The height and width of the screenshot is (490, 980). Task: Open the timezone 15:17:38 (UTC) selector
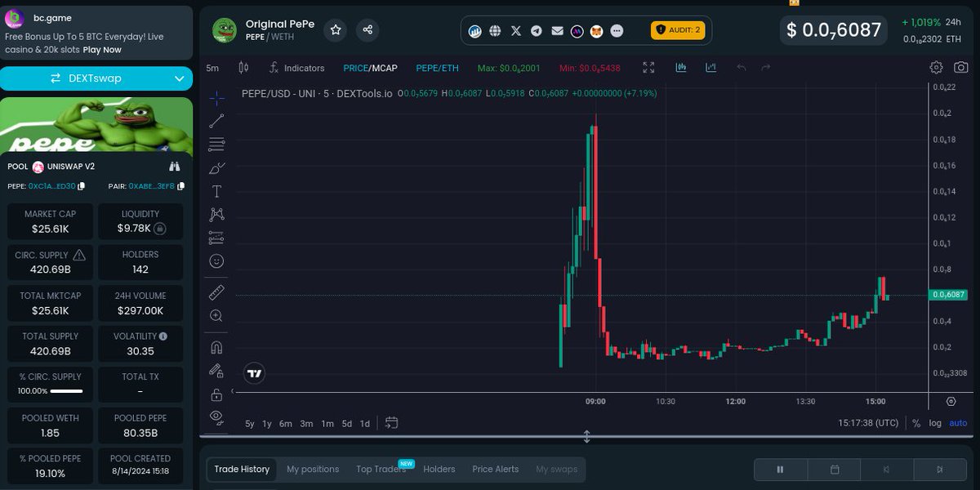coord(868,423)
